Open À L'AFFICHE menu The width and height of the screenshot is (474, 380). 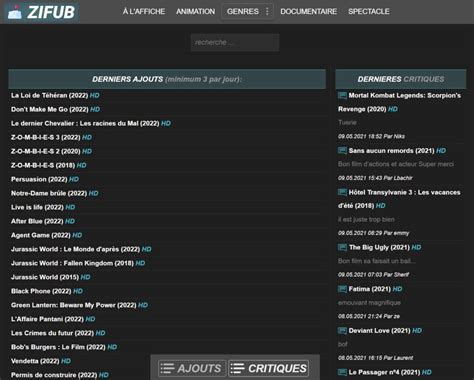pos(144,12)
